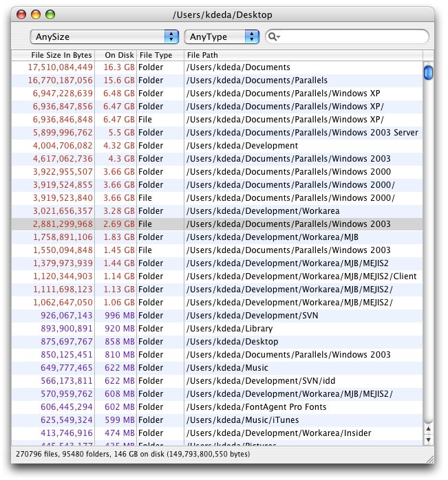Click the magnifying glass search icon
Image resolution: width=448 pixels, height=480 pixels.
click(x=273, y=36)
